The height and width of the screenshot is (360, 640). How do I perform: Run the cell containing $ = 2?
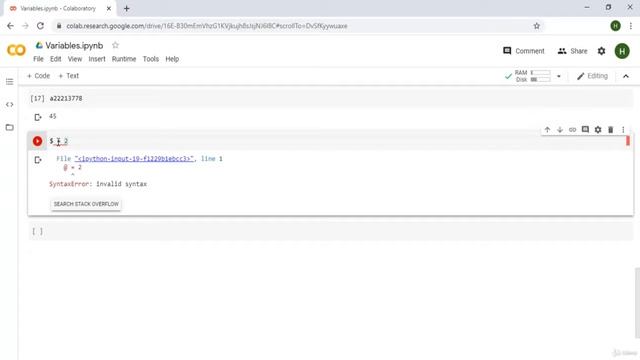point(37,141)
